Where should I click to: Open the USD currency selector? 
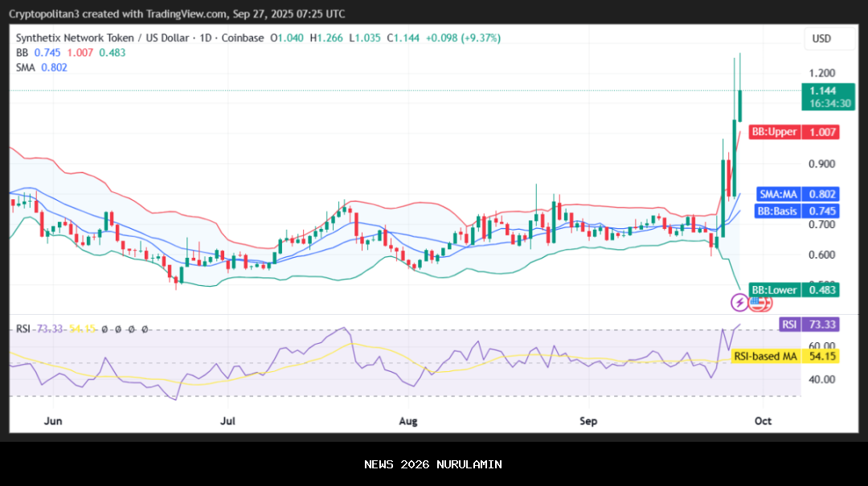click(x=821, y=39)
